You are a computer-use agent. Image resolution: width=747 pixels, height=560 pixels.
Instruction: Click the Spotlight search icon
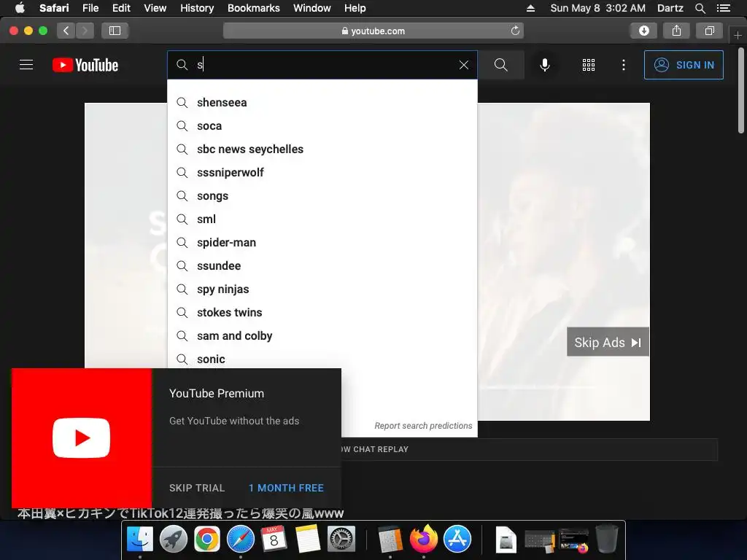(700, 8)
